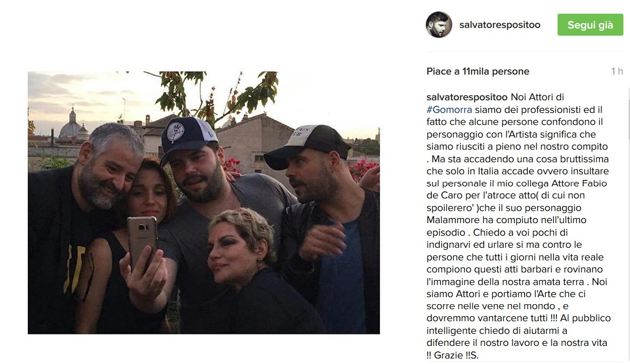The height and width of the screenshot is (364, 630).
Task: Open the salvatorespositoo profile avatar
Action: [x=439, y=25]
